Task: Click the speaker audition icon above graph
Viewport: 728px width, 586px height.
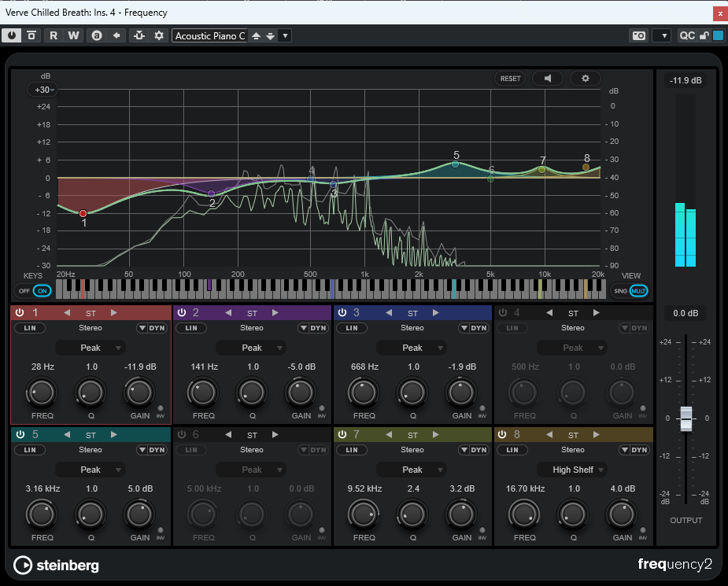Action: coord(548,79)
